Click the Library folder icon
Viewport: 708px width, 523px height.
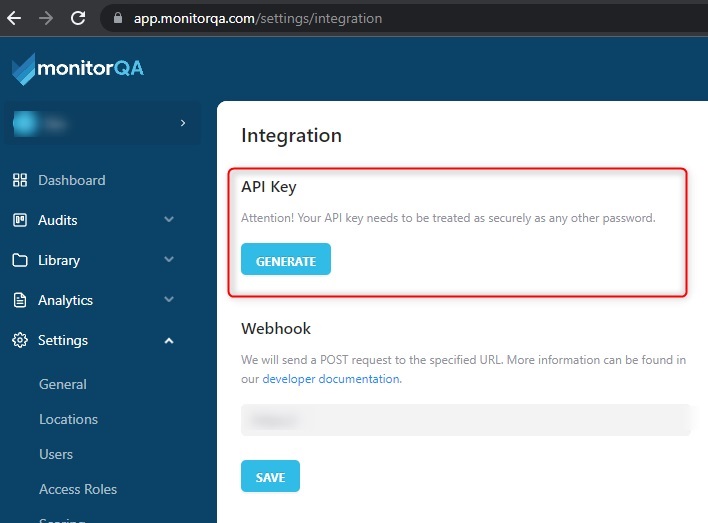pyautogui.click(x=20, y=260)
